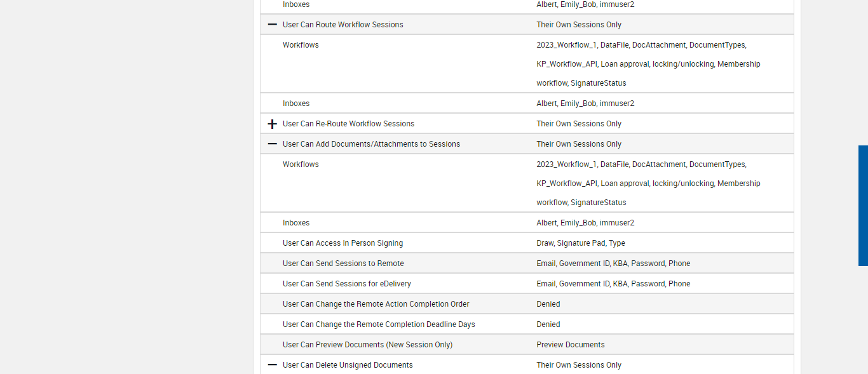Select User Can Preview Documents (New Session Only)
The width and height of the screenshot is (868, 374).
coord(367,345)
